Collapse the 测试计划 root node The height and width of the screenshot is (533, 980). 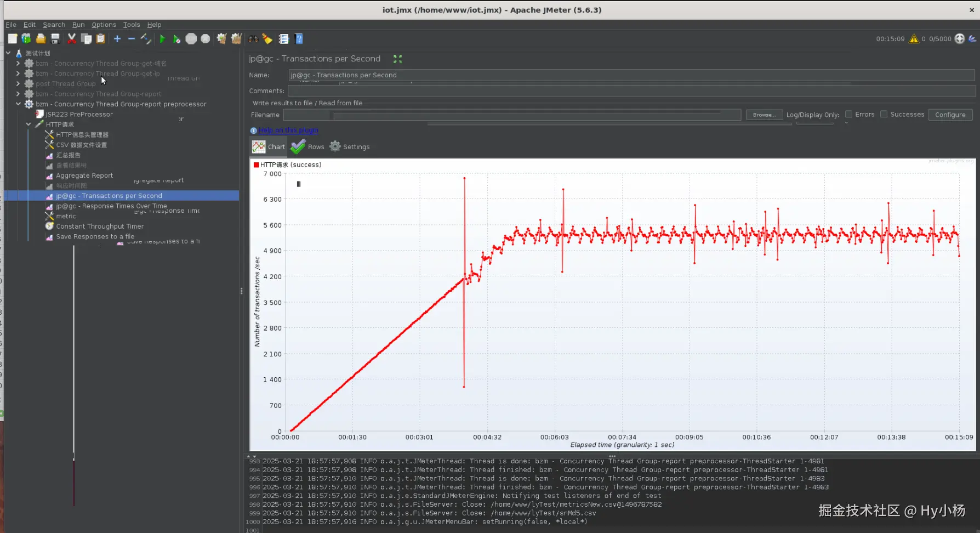tap(8, 53)
